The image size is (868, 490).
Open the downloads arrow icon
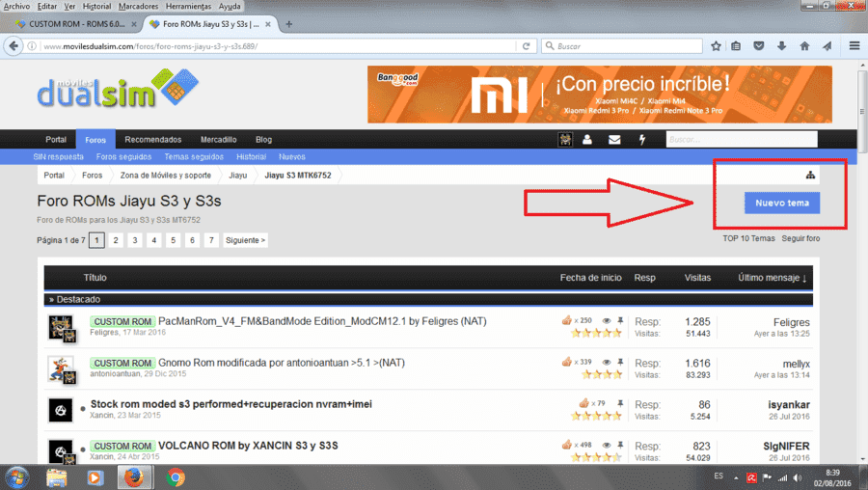coord(781,46)
